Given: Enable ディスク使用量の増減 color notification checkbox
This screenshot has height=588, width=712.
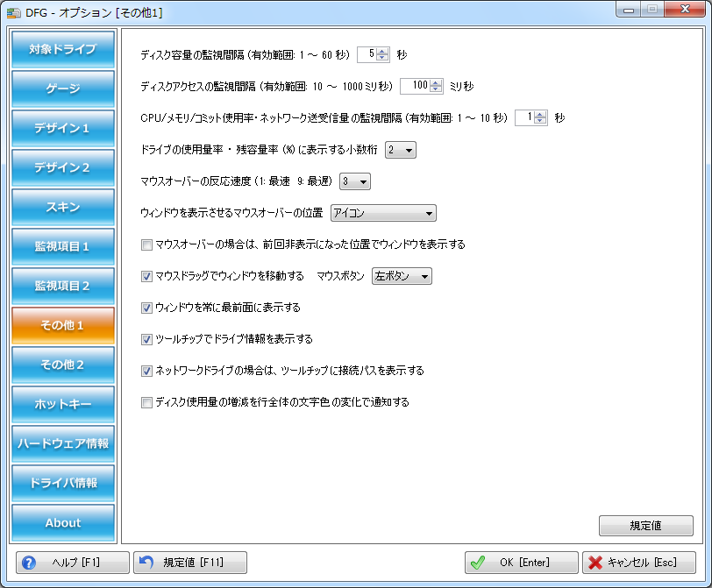Looking at the screenshot, I should tap(146, 402).
